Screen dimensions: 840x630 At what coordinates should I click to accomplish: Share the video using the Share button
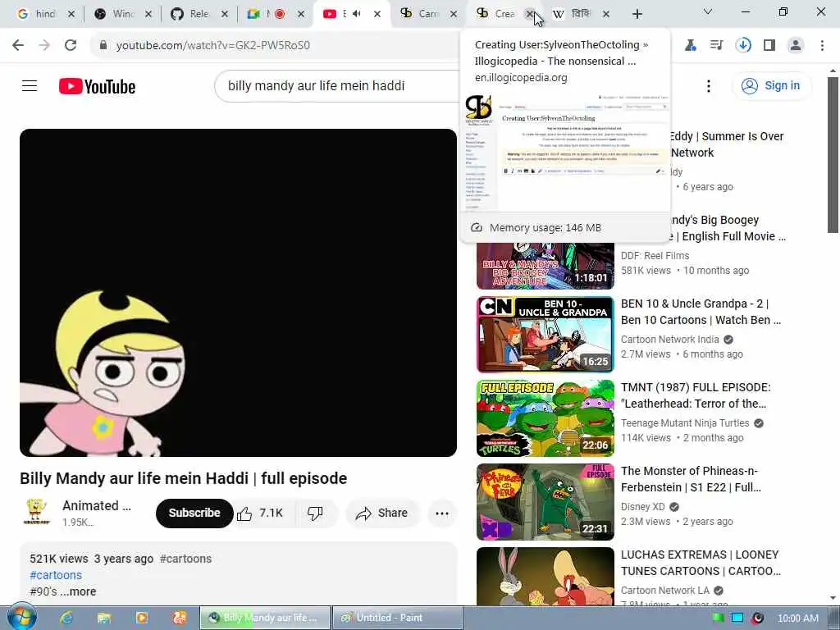click(381, 514)
